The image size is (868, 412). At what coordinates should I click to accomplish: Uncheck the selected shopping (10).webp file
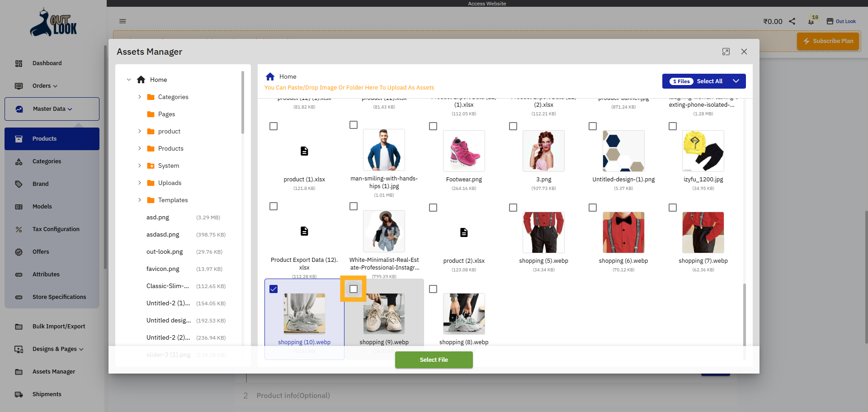[273, 289]
